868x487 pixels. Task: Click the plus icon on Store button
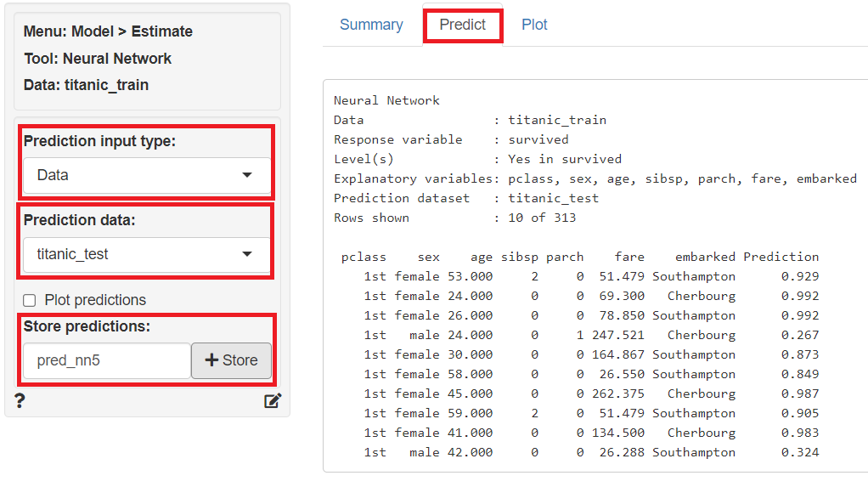pyautogui.click(x=212, y=360)
